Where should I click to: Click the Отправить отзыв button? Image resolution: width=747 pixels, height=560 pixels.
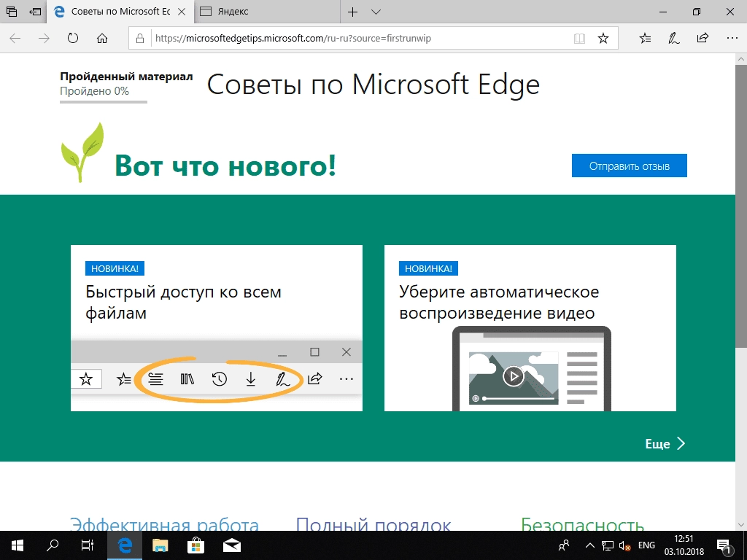point(630,166)
